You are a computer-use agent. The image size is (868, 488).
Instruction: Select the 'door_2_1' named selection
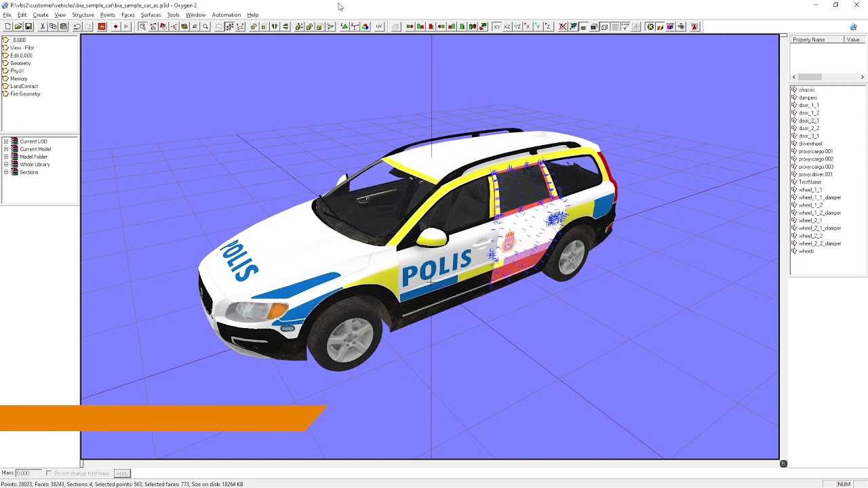(809, 121)
